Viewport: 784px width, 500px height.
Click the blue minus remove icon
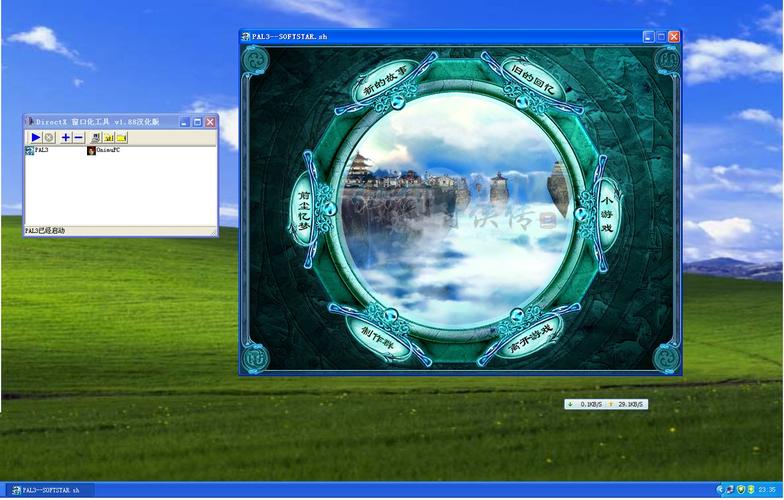79,137
